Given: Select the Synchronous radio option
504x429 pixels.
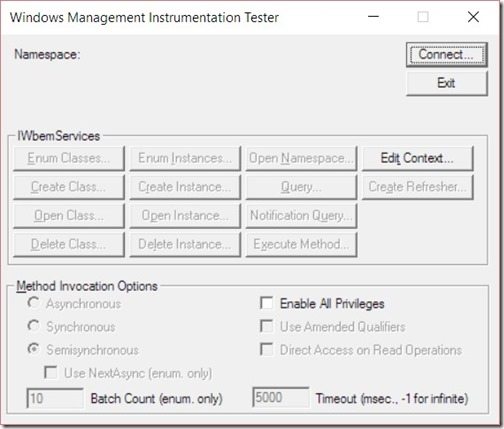Looking at the screenshot, I should tap(33, 326).
